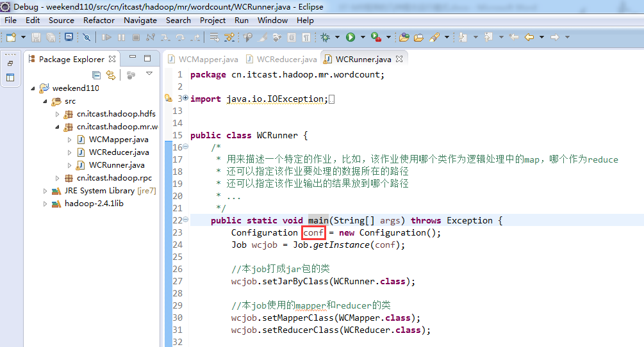The image size is (644, 347).
Task: Open the Back navigation history dropdown
Action: 541,37
